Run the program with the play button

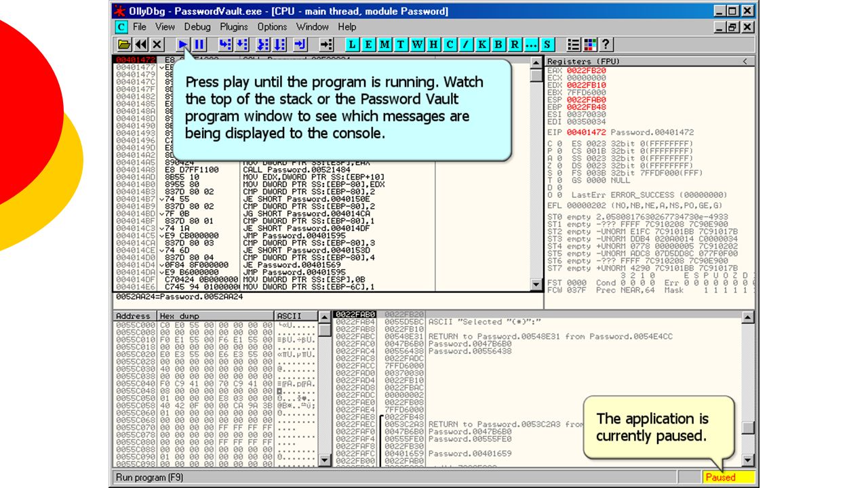(183, 45)
